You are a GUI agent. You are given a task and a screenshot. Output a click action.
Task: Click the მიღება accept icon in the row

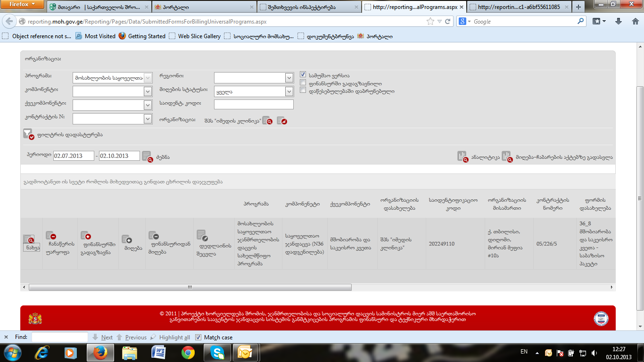click(x=126, y=239)
